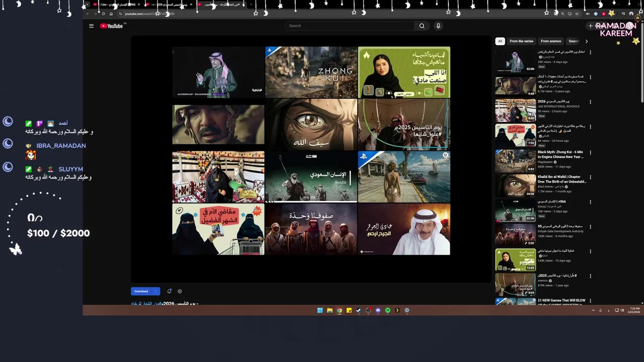Show more filter chips with right chevron
Image resolution: width=644 pixels, height=362 pixels.
tap(586, 41)
